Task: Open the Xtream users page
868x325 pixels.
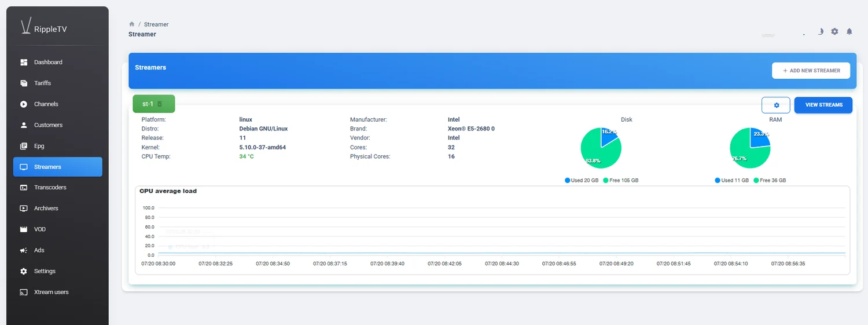Action: click(x=58, y=292)
